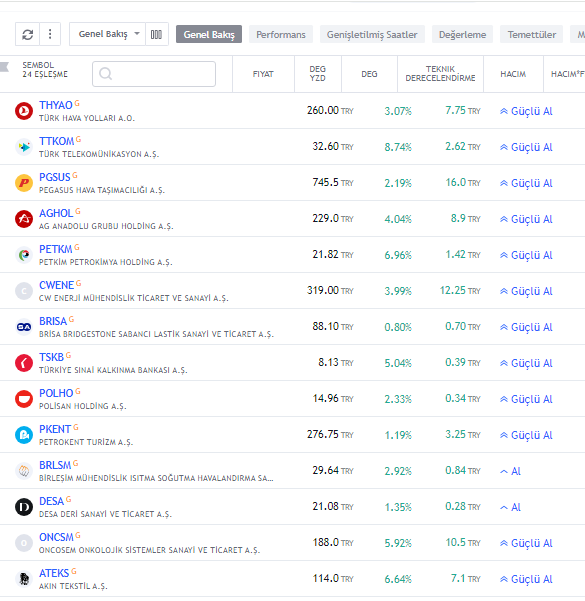Switch to the Değerleme tab

tap(462, 34)
